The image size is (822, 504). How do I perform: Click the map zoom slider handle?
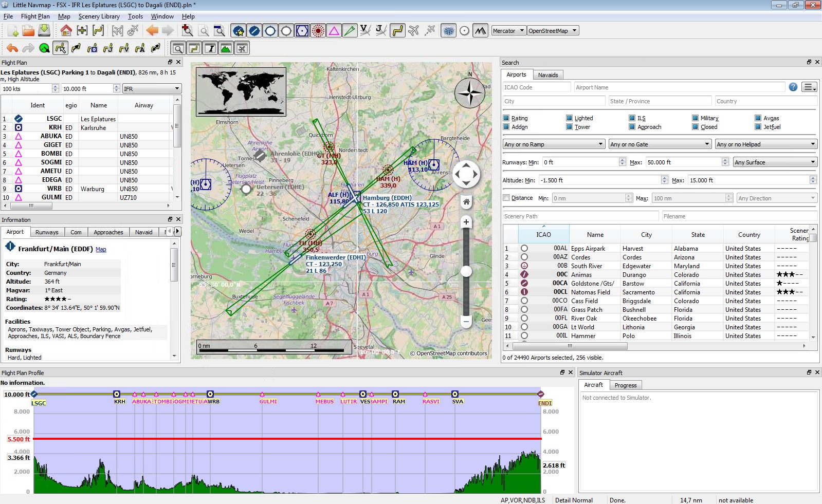(466, 271)
